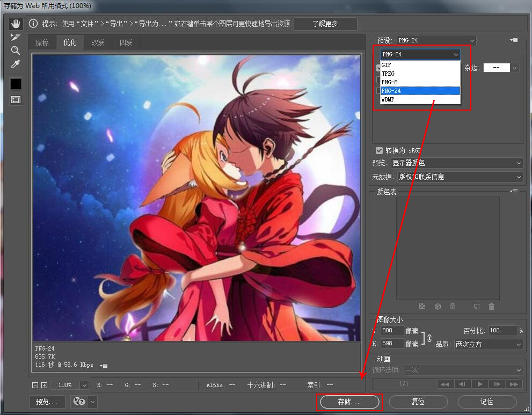This screenshot has height=415, width=532.
Task: Open the 元数据 版权和联系信息 dropdown
Action: (x=460, y=177)
